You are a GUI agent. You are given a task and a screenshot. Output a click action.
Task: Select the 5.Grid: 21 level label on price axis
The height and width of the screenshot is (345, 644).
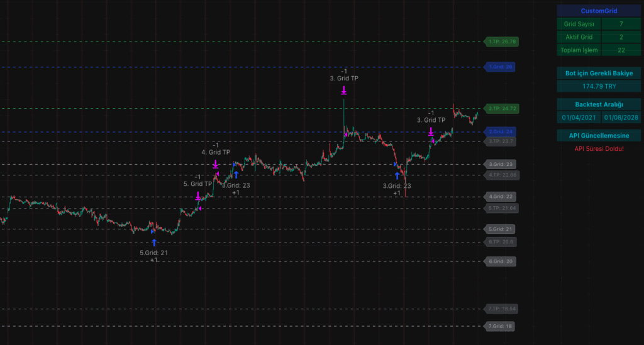click(501, 229)
